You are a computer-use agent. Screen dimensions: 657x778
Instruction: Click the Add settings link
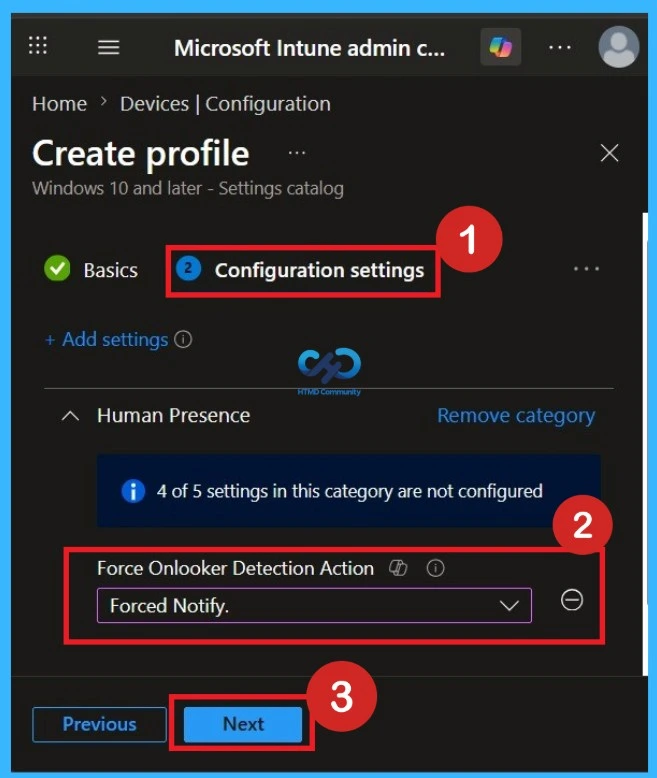[107, 340]
